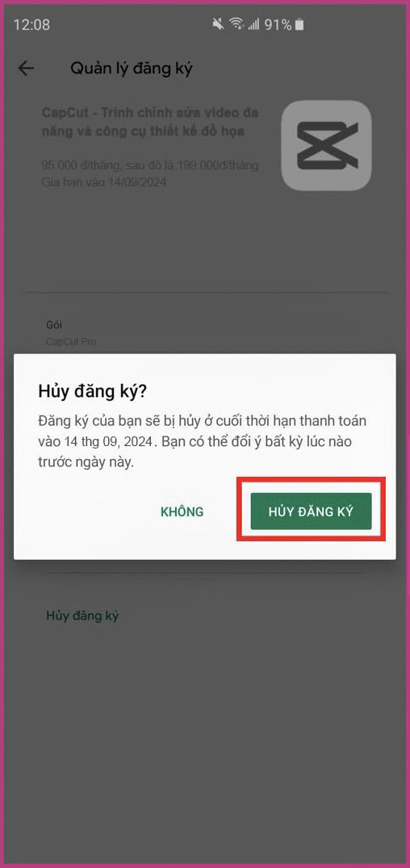Tap the 91% battery percentage text
Screen dimensions: 410x868
click(278, 25)
